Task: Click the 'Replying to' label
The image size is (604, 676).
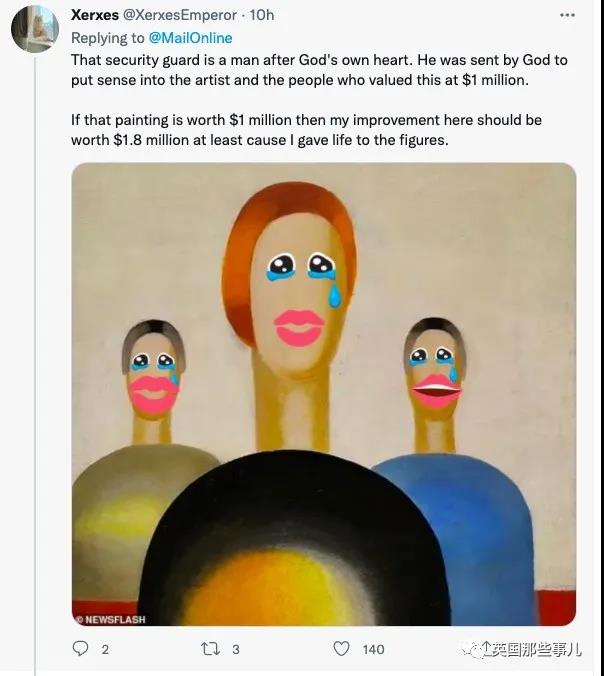Action: click(108, 38)
